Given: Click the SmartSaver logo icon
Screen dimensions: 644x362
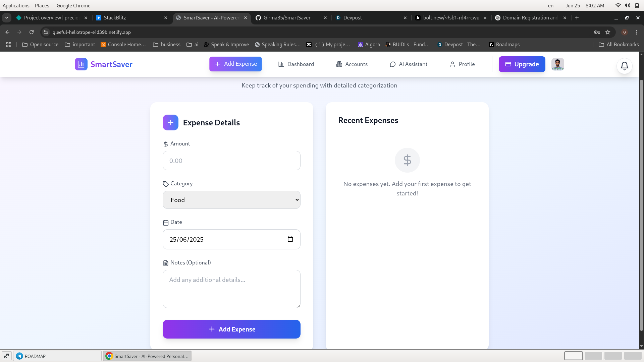Looking at the screenshot, I should tap(81, 64).
